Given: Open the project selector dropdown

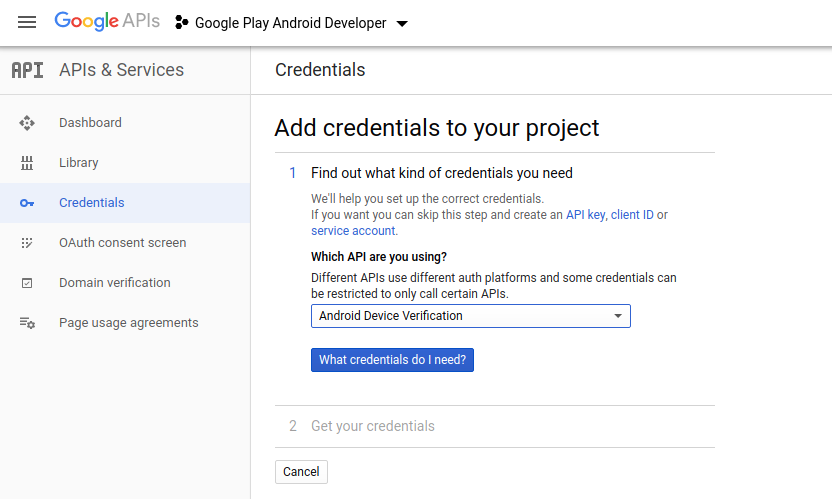Looking at the screenshot, I should [x=401, y=23].
